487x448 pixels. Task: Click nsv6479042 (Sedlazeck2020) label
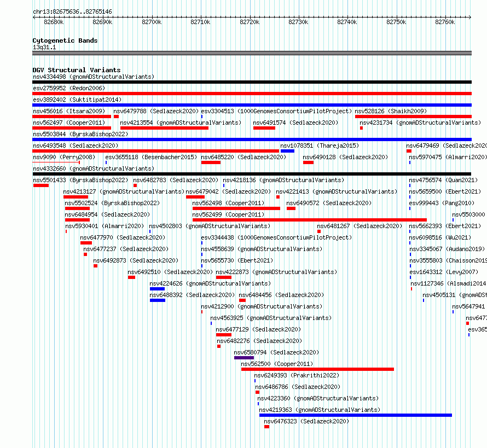[228, 191]
